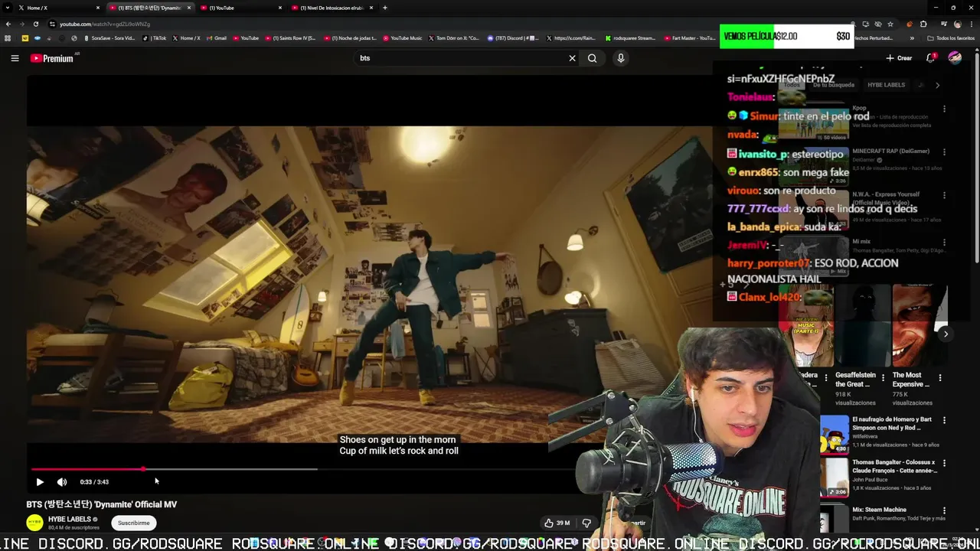
Task: Open options for Mix: Steam Machine
Action: (944, 510)
